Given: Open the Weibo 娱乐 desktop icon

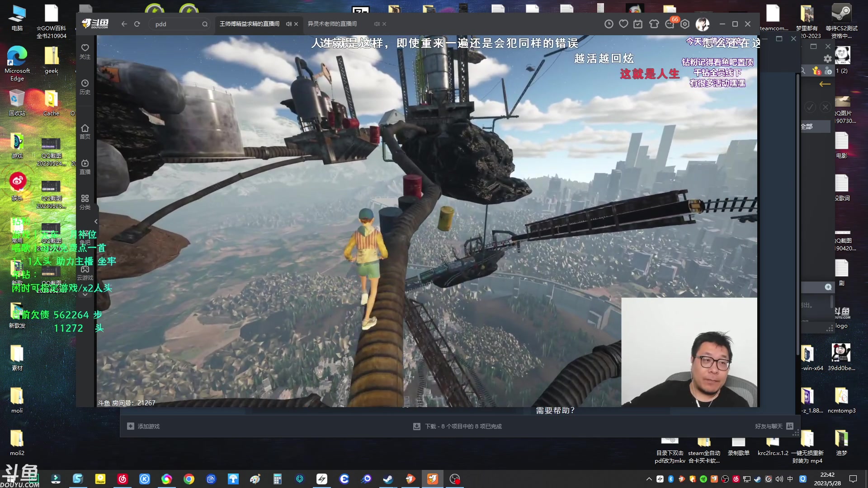Looking at the screenshot, I should (17, 186).
